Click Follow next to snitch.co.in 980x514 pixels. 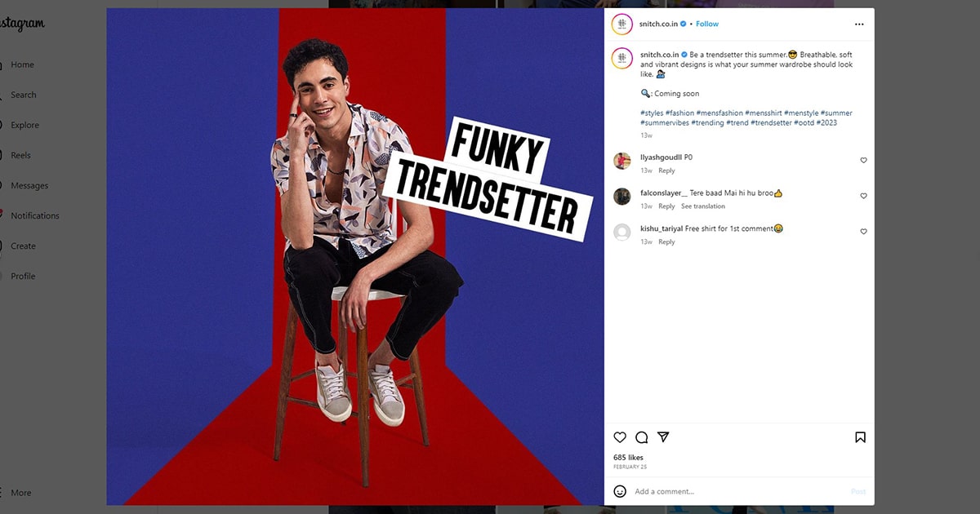coord(707,24)
